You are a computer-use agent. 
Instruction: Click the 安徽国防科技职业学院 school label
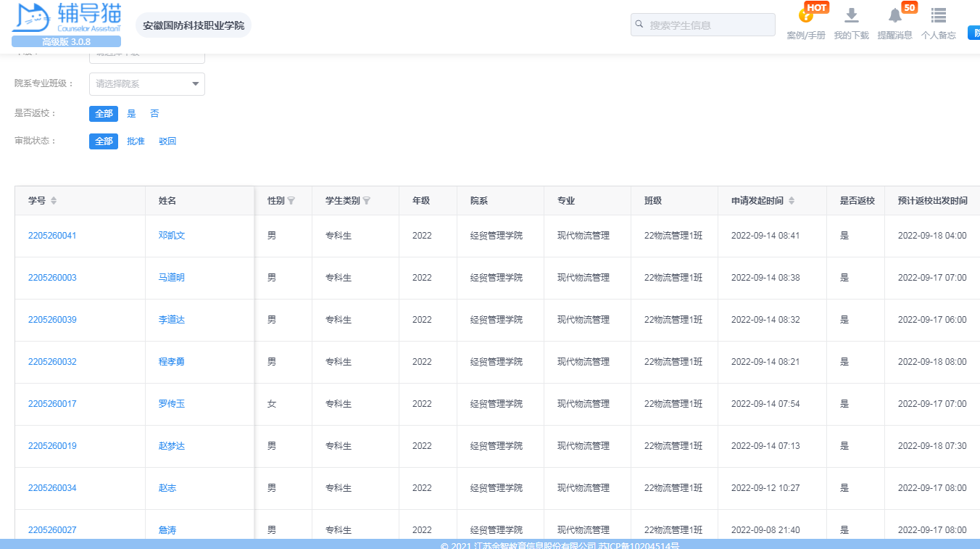[194, 25]
